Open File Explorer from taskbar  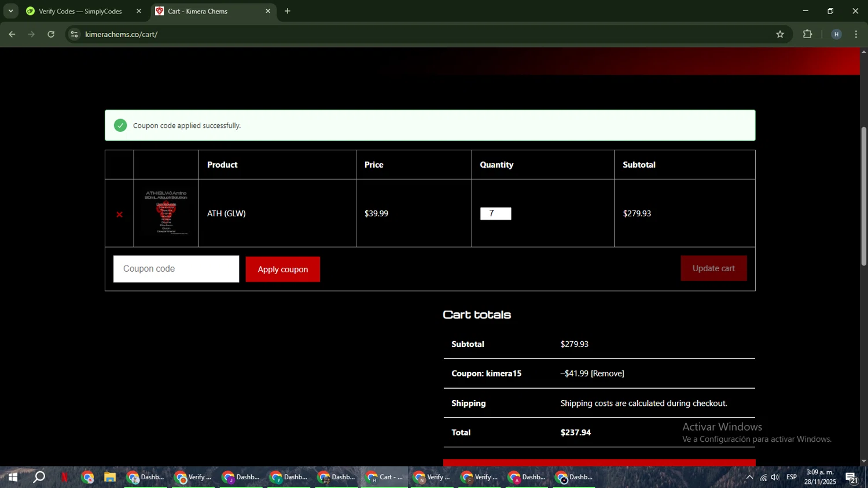[110, 478]
